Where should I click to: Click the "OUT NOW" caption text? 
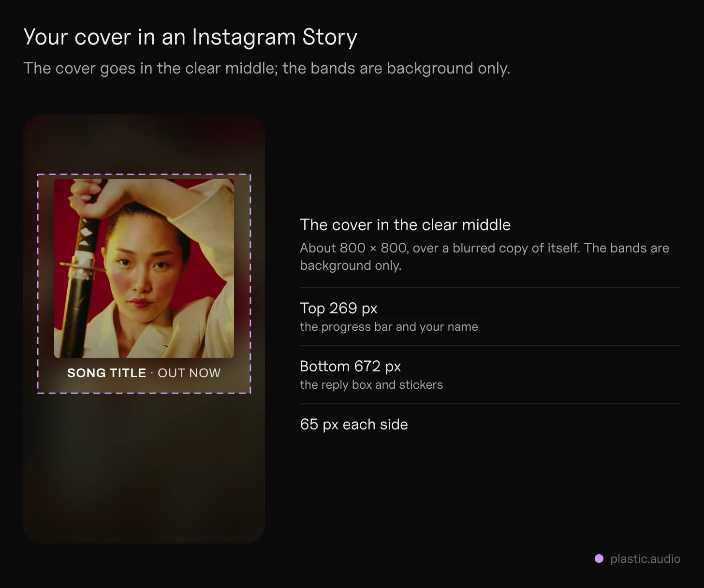point(189,373)
